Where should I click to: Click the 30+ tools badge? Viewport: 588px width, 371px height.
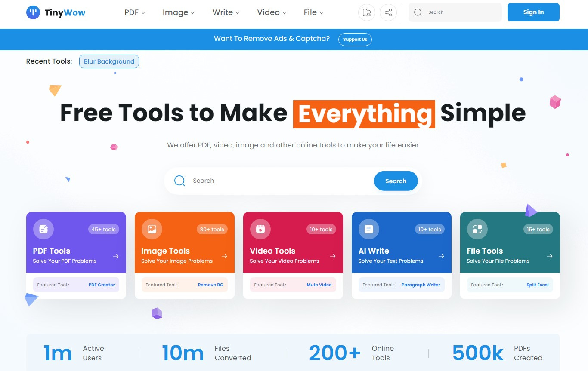pos(212,230)
